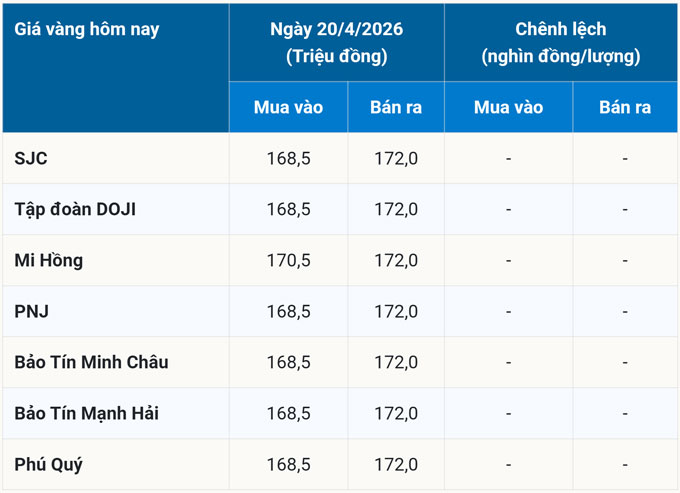Click Bảo Tín Minh Châu's 168,5 buy price
This screenshot has height=493, width=680.
[x=288, y=362]
